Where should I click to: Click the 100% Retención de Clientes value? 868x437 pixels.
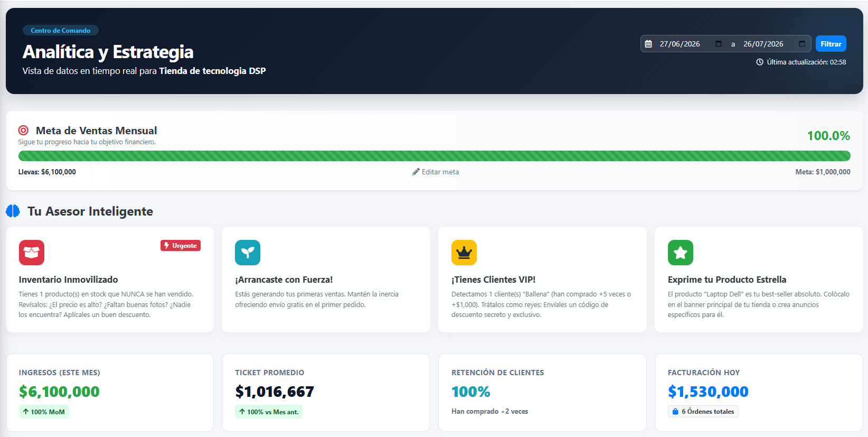(471, 392)
